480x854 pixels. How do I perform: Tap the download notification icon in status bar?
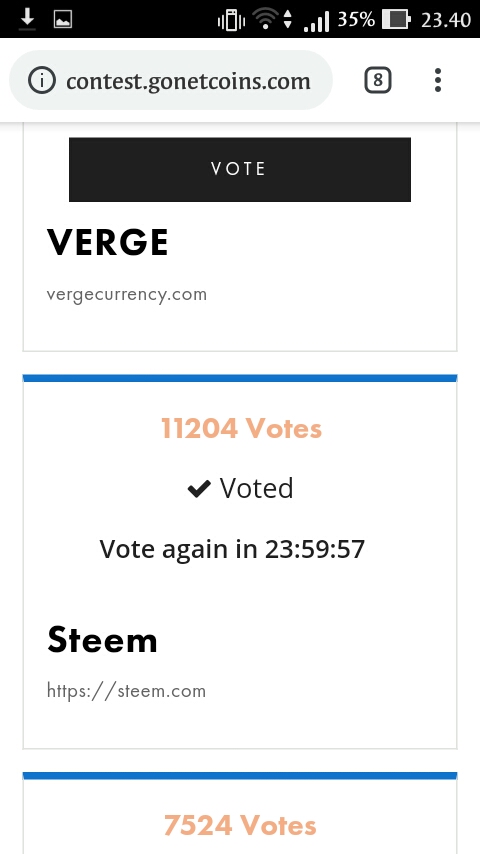point(27,20)
